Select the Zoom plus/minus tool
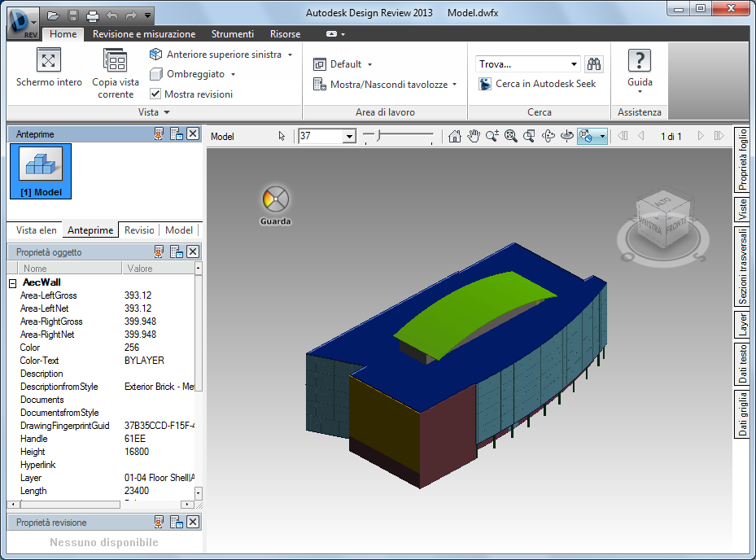 492,137
